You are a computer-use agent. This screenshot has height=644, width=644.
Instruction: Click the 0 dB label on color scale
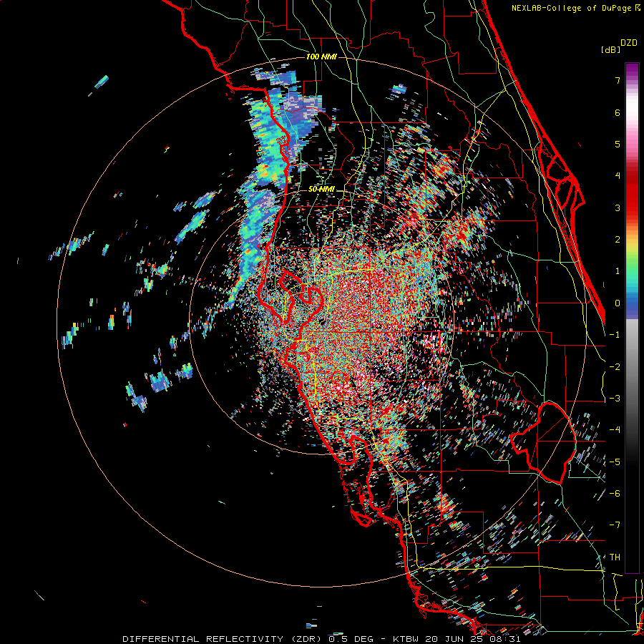pyautogui.click(x=618, y=303)
